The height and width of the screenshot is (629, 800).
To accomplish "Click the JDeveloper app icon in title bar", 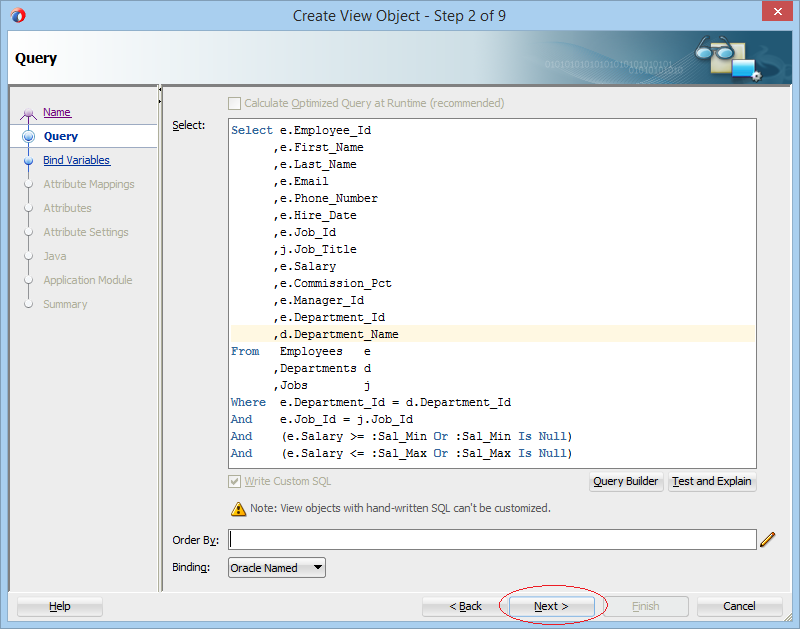I will pyautogui.click(x=18, y=15).
